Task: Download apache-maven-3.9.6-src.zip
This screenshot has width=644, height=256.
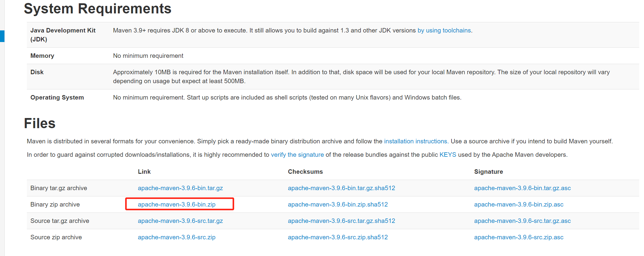Action: [x=177, y=237]
